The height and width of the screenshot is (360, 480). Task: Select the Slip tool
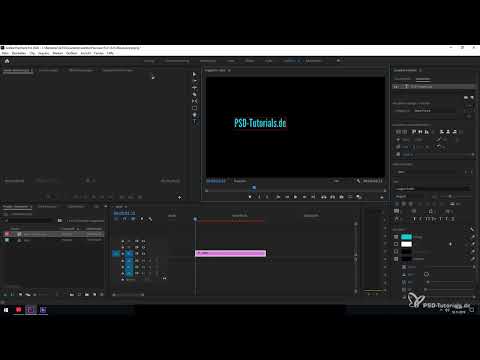195,101
